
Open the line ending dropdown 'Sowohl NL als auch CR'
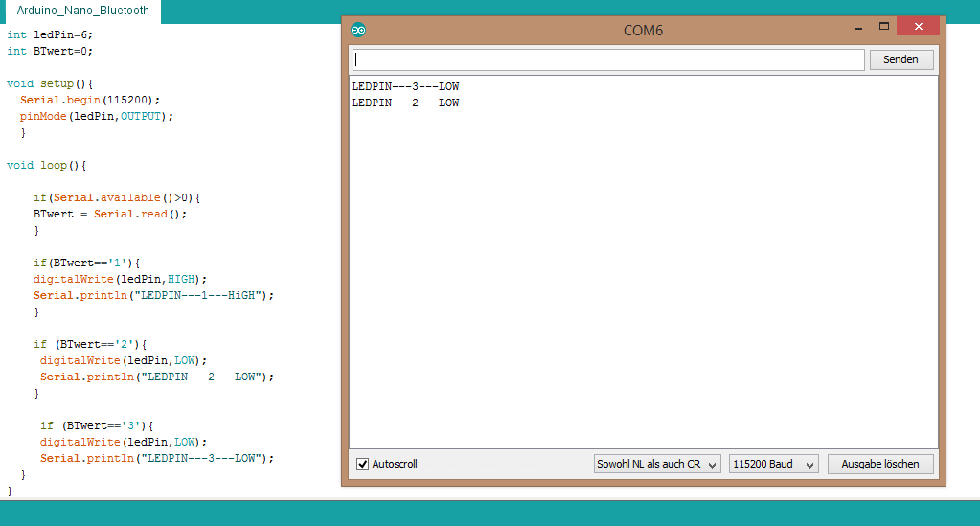[657, 464]
